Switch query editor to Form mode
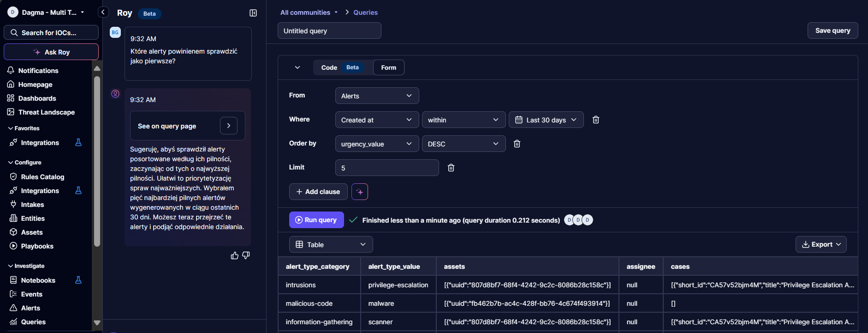 [x=388, y=67]
